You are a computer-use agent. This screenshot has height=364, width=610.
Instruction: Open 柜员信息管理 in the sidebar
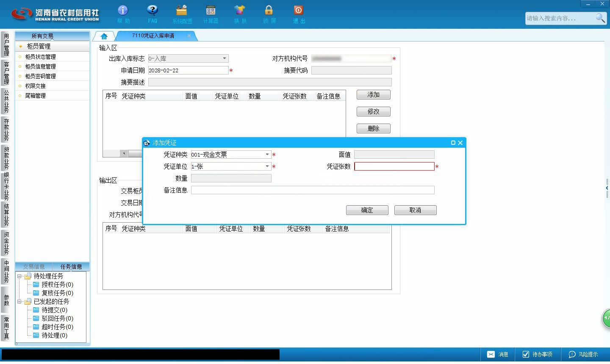pyautogui.click(x=40, y=66)
